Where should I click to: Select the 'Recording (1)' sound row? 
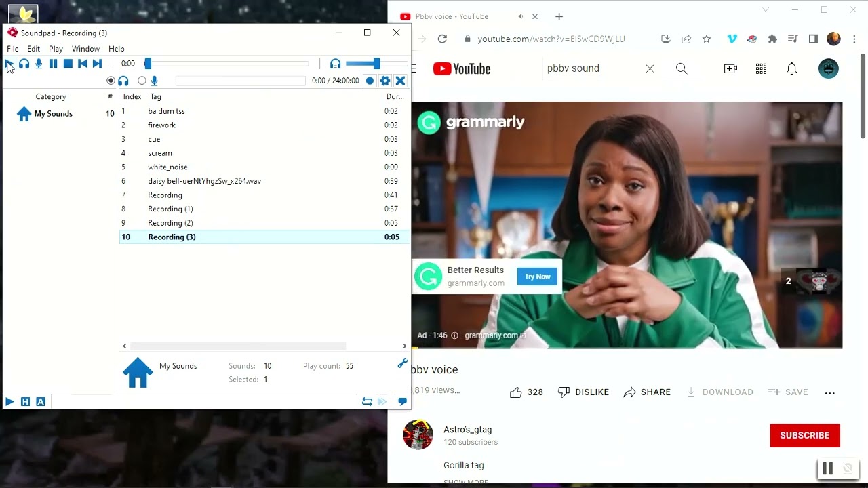coord(264,209)
